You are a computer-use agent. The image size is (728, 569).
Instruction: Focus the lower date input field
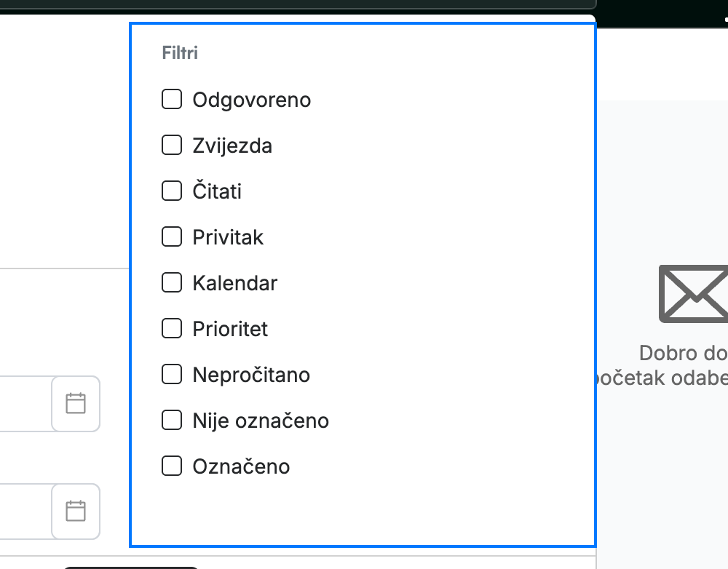25,511
